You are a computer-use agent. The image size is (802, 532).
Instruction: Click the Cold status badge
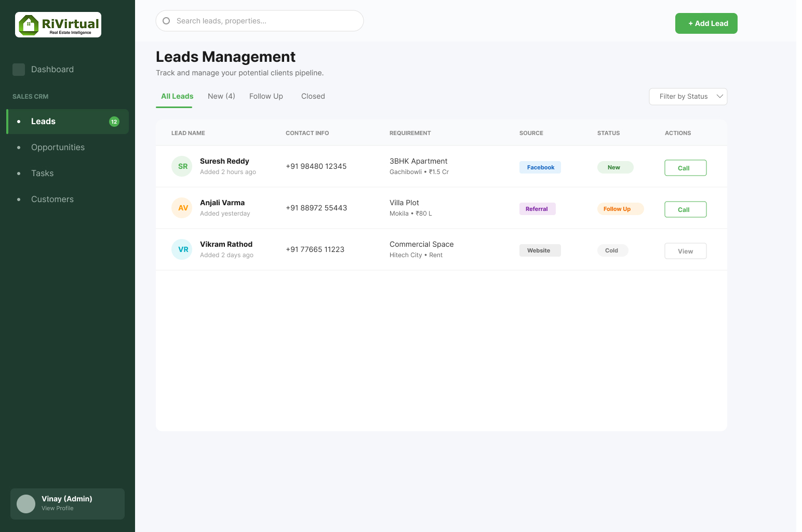(x=612, y=250)
